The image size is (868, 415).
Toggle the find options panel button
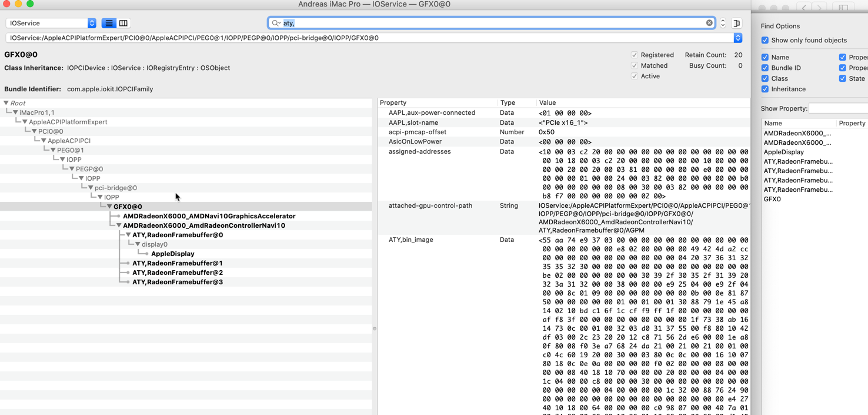point(737,23)
